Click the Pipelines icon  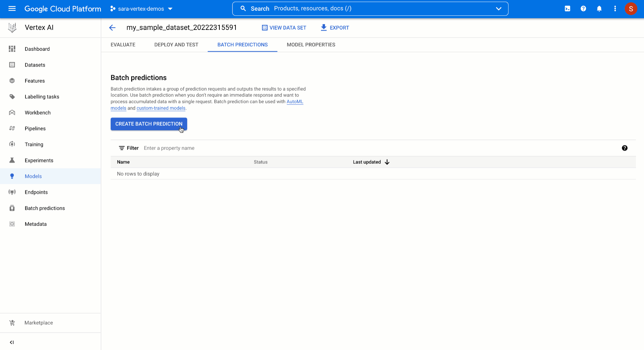click(x=12, y=129)
